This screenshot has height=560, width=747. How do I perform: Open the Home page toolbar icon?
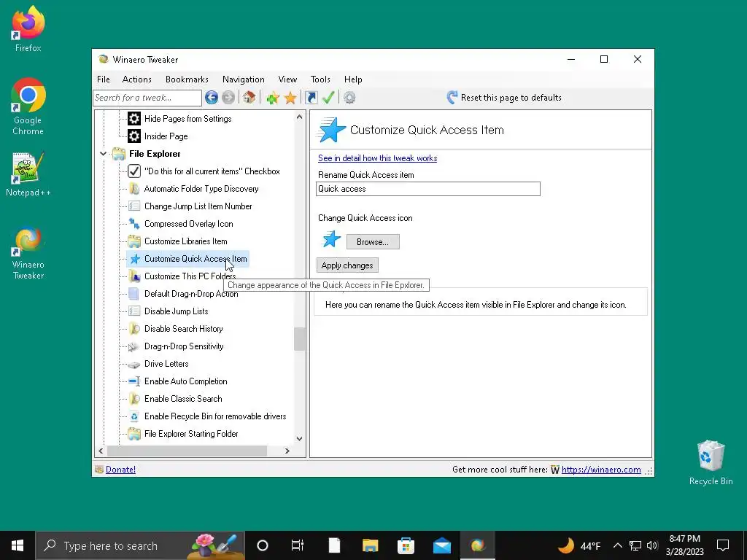249,98
